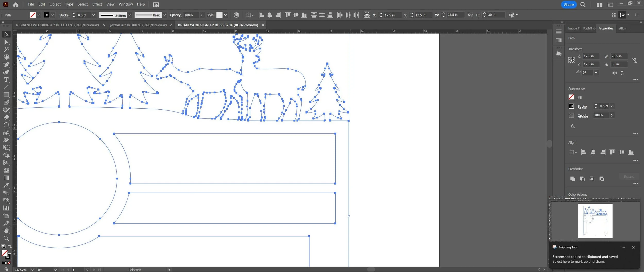Viewport: 644px width, 272px height.
Task: Click Vertical Align Top in control bar
Action: [287, 15]
